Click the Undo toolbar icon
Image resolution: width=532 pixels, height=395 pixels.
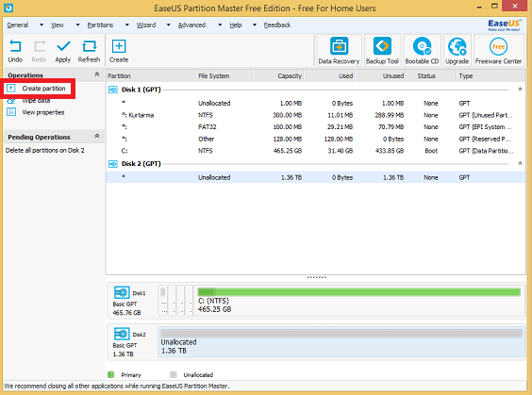[x=15, y=46]
